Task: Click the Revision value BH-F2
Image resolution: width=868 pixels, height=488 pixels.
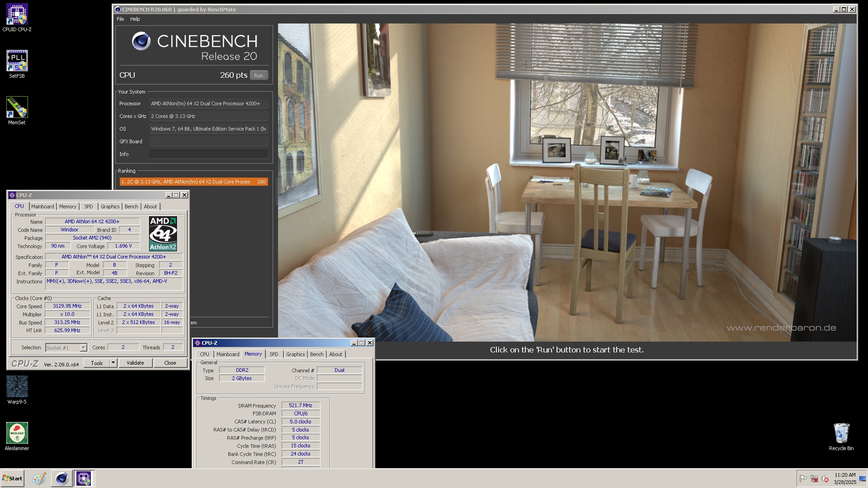Action: click(171, 273)
